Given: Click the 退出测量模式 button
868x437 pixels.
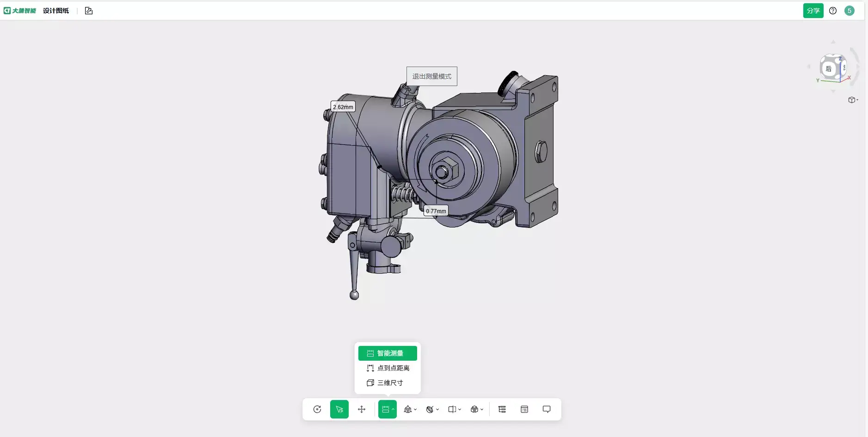Looking at the screenshot, I should pos(431,76).
